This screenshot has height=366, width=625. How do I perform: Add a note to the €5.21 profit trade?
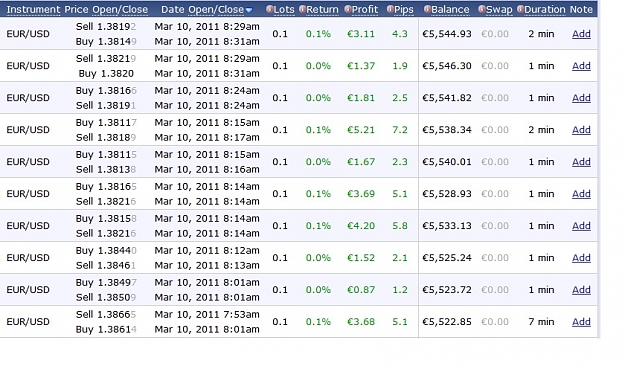pyautogui.click(x=581, y=130)
